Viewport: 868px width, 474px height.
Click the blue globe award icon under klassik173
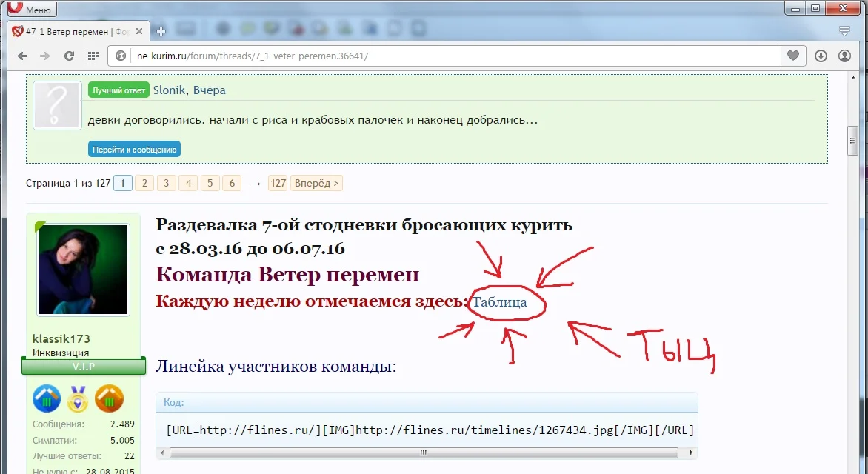pyautogui.click(x=46, y=399)
